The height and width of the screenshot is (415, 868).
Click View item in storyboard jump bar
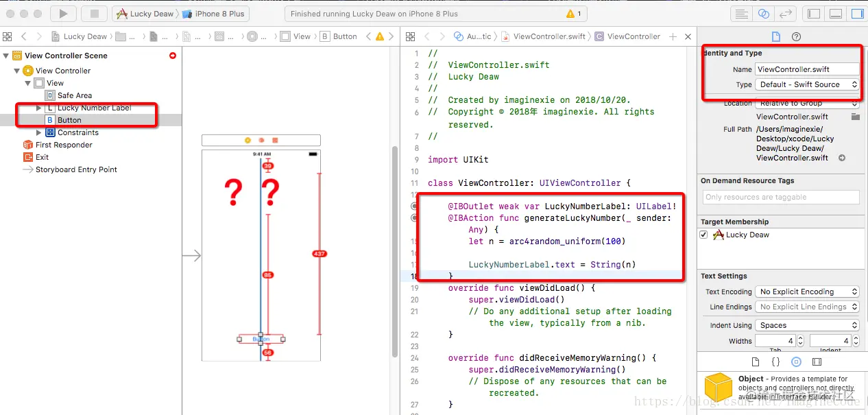[x=296, y=36]
